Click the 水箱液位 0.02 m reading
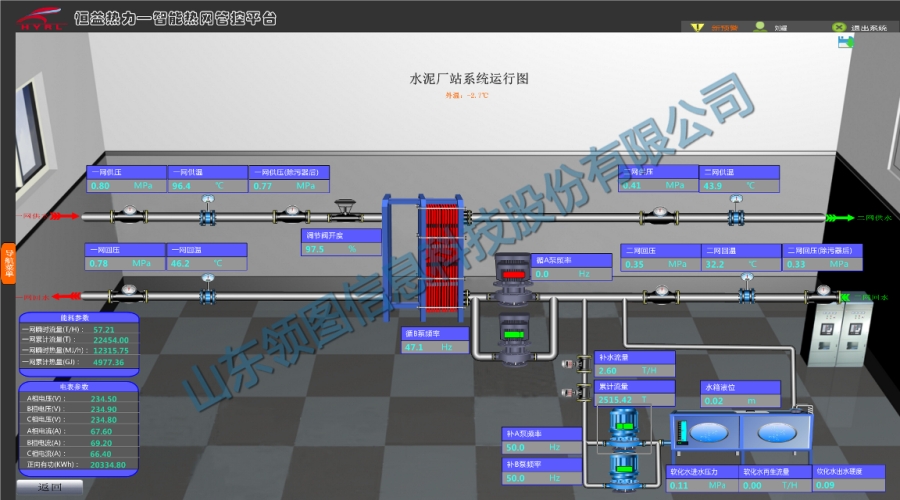Viewport: 900px width, 500px height. click(739, 401)
